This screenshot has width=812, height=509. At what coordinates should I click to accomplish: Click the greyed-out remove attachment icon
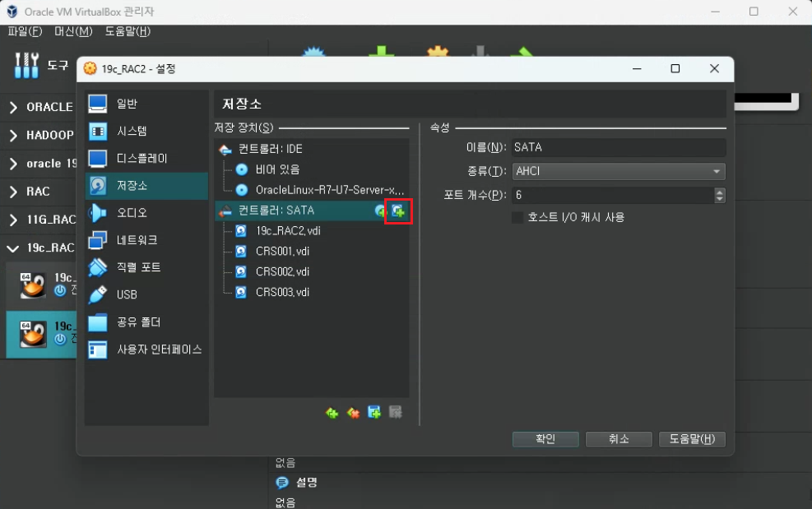coord(396,413)
